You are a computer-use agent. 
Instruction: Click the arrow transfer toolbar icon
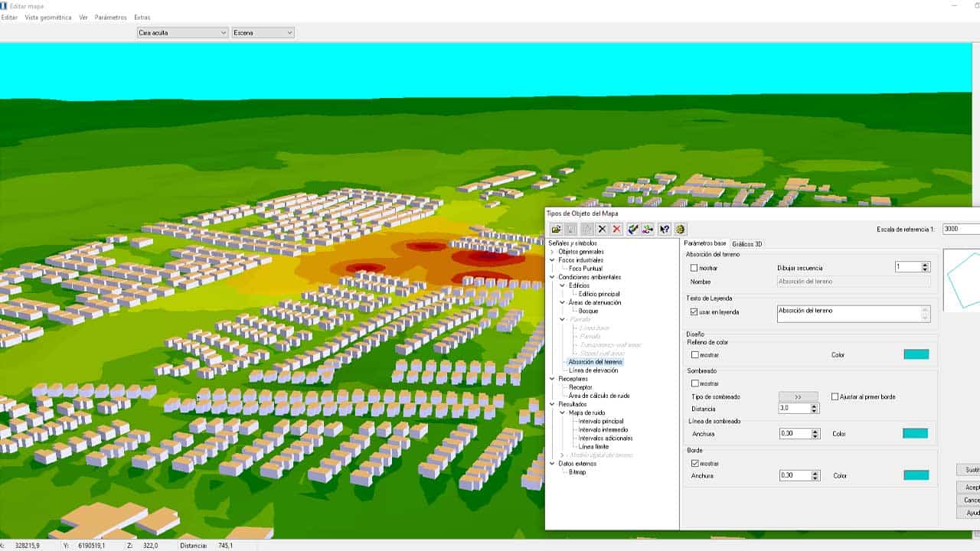tap(648, 229)
